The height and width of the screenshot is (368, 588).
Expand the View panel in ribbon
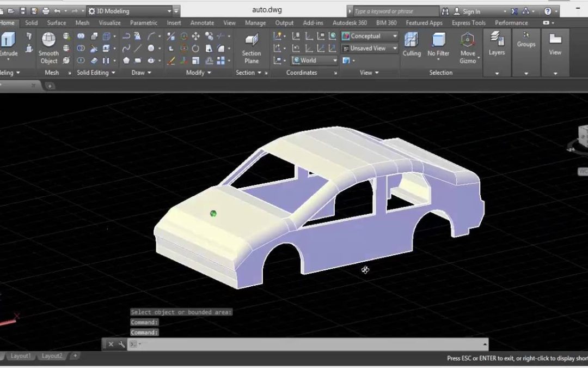pos(369,73)
